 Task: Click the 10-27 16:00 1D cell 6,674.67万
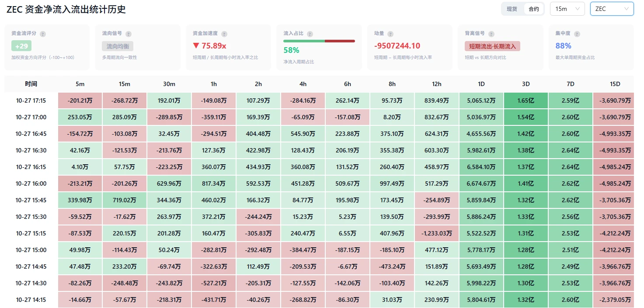[481, 183]
